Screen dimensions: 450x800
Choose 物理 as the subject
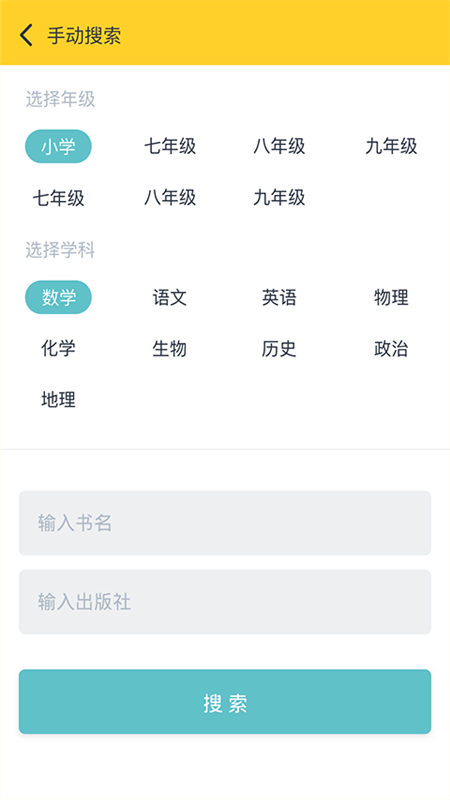pos(391,297)
